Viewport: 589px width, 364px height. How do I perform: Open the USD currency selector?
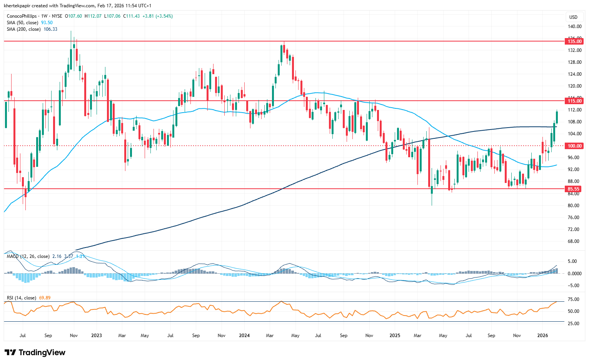(x=573, y=17)
